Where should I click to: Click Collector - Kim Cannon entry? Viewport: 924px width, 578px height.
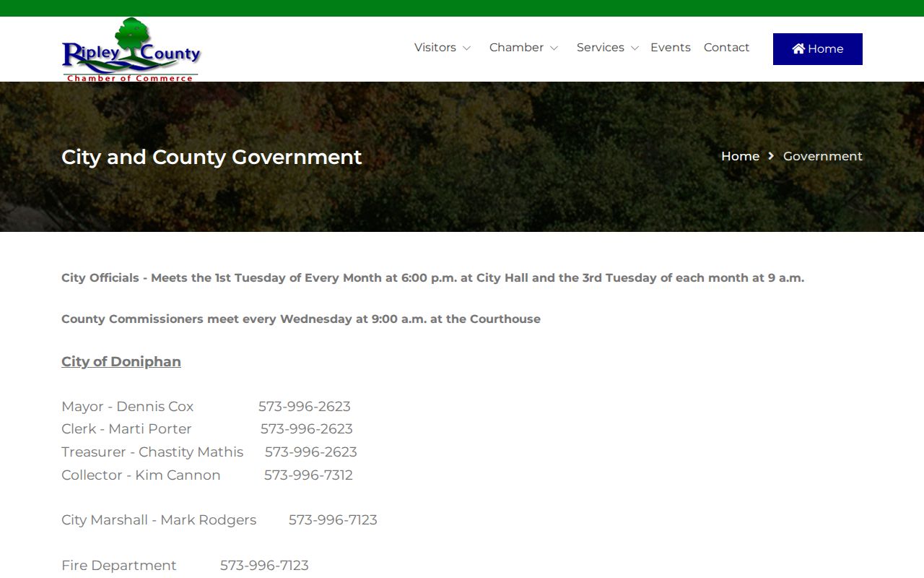tap(141, 475)
